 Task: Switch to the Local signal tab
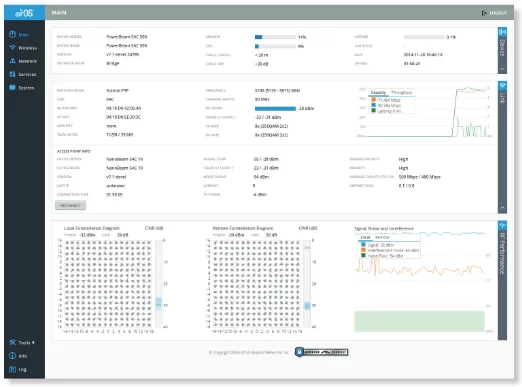(365, 237)
